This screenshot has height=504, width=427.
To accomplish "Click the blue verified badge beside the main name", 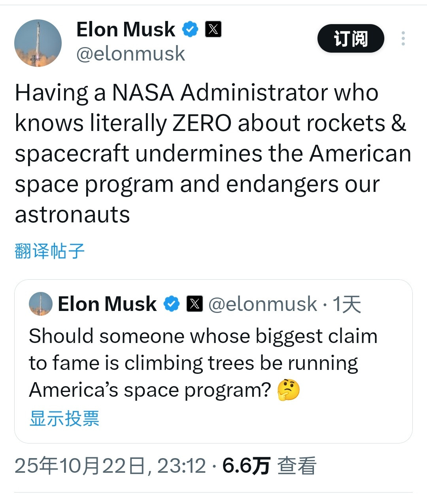I will coord(190,29).
